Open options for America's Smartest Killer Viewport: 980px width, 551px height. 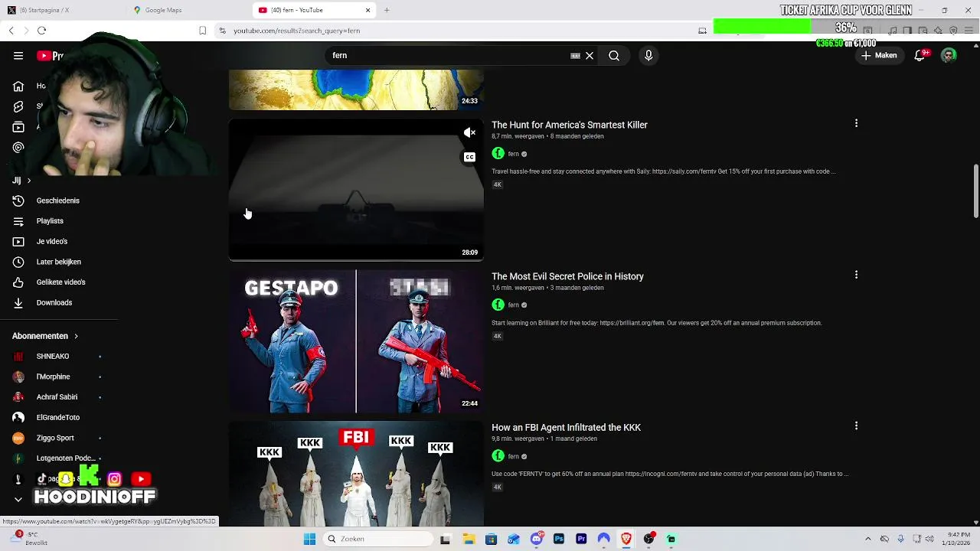[x=856, y=123]
